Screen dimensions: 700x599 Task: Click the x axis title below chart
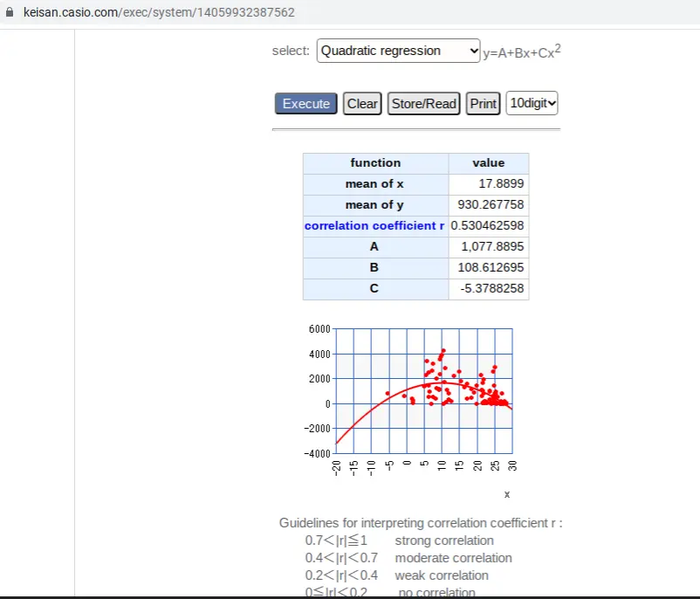tap(507, 494)
